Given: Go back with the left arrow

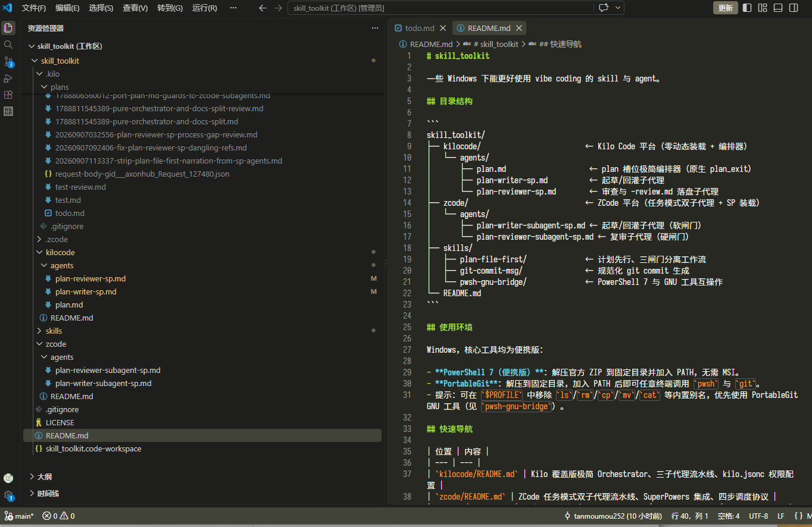Looking at the screenshot, I should pos(263,8).
